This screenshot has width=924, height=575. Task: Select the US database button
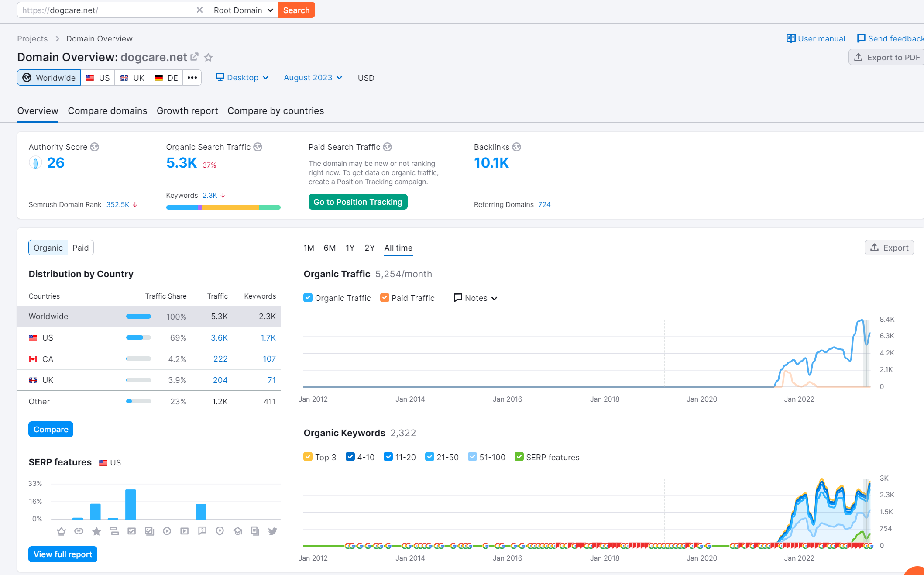tap(98, 78)
